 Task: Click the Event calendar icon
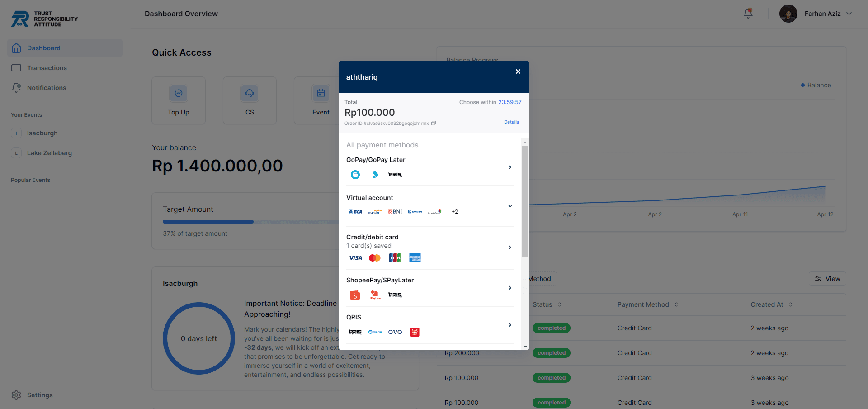click(x=321, y=93)
